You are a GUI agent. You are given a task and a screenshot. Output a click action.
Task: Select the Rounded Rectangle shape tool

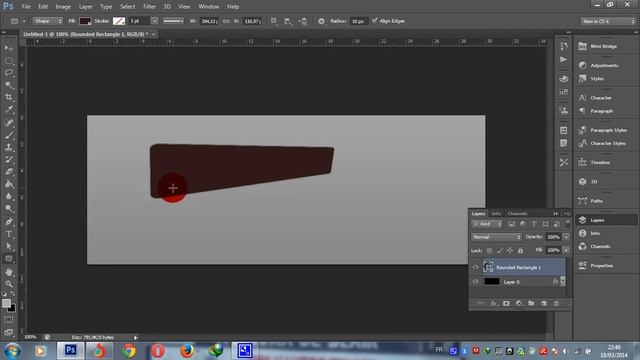(9, 259)
